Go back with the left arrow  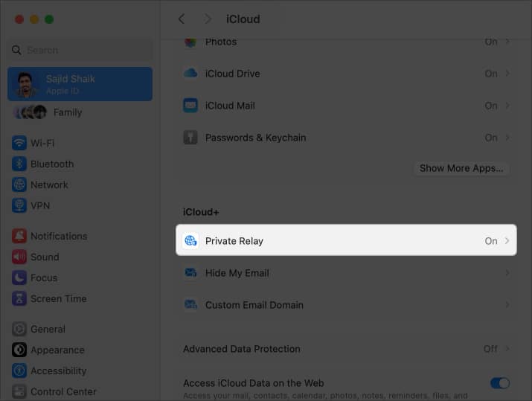click(182, 19)
